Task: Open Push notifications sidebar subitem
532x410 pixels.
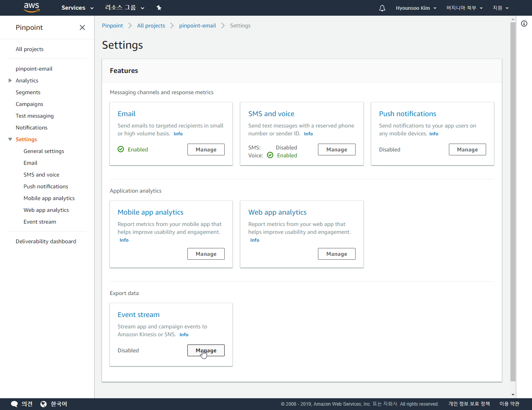Action: click(x=46, y=186)
